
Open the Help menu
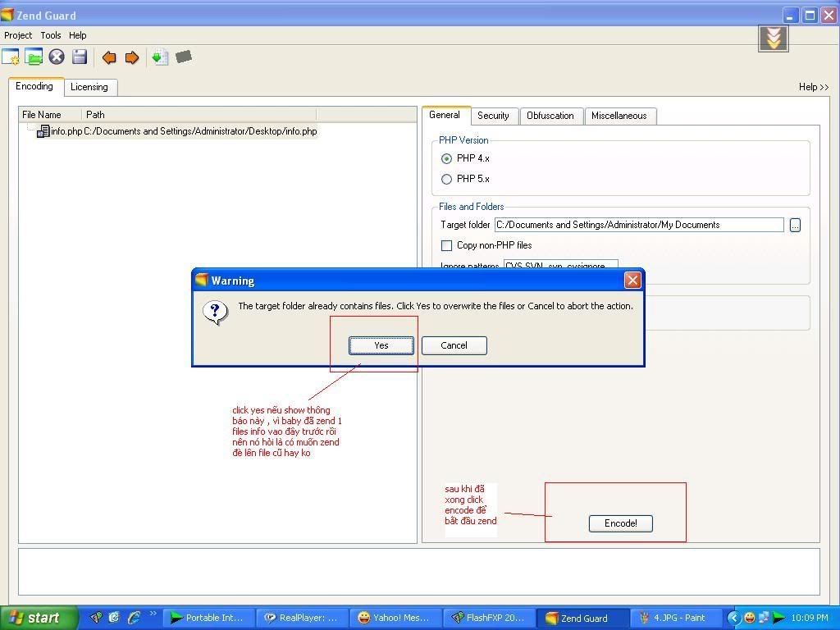click(x=78, y=35)
